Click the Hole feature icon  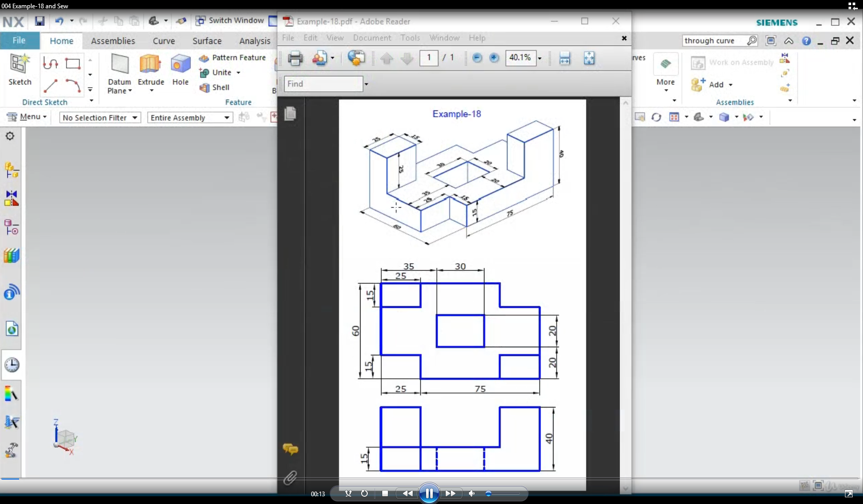[x=181, y=65]
